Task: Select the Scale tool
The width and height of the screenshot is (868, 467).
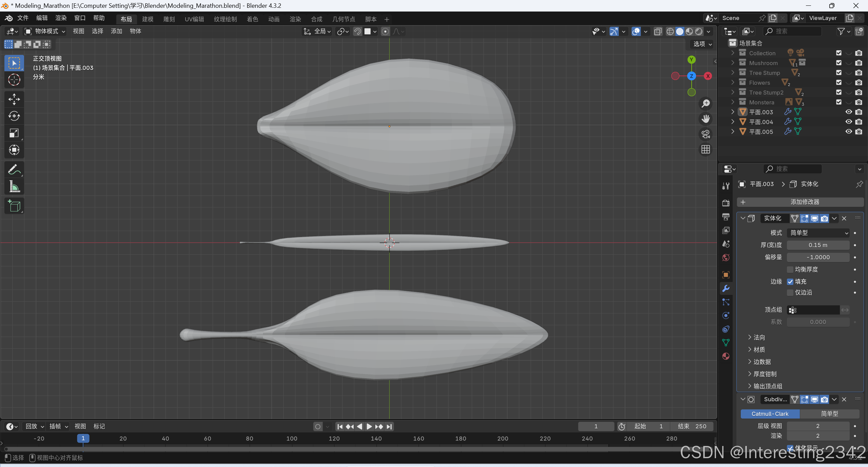Action: (14, 133)
